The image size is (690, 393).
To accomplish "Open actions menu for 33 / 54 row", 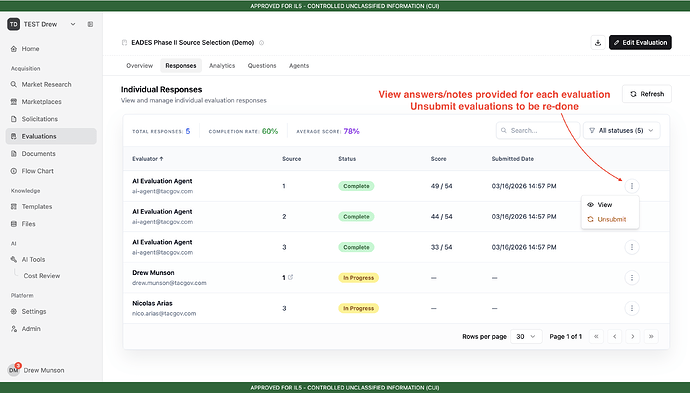I will 632,247.
